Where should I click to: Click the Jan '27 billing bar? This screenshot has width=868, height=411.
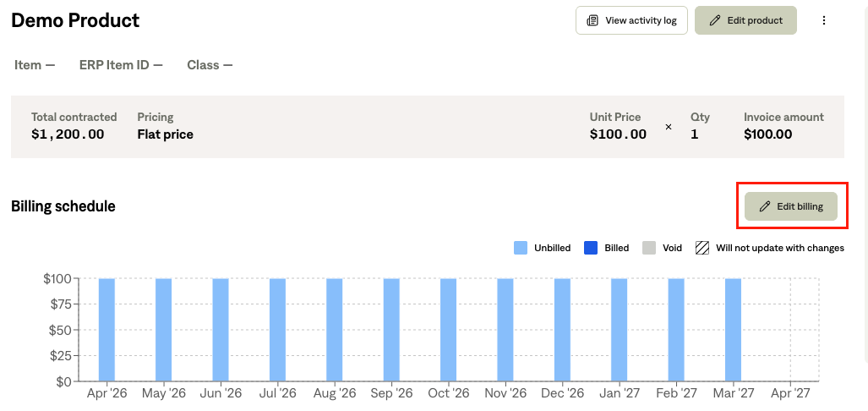(620, 330)
